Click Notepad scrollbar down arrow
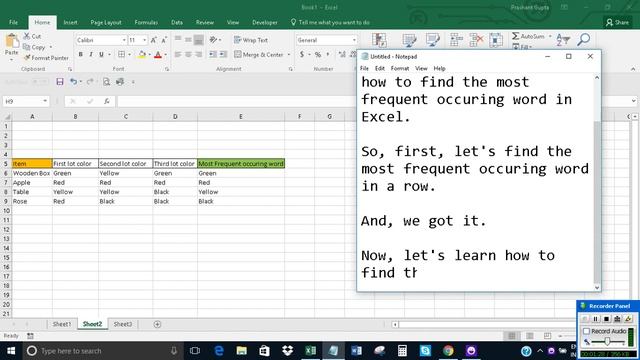This screenshot has height=360, width=640. [x=597, y=287]
